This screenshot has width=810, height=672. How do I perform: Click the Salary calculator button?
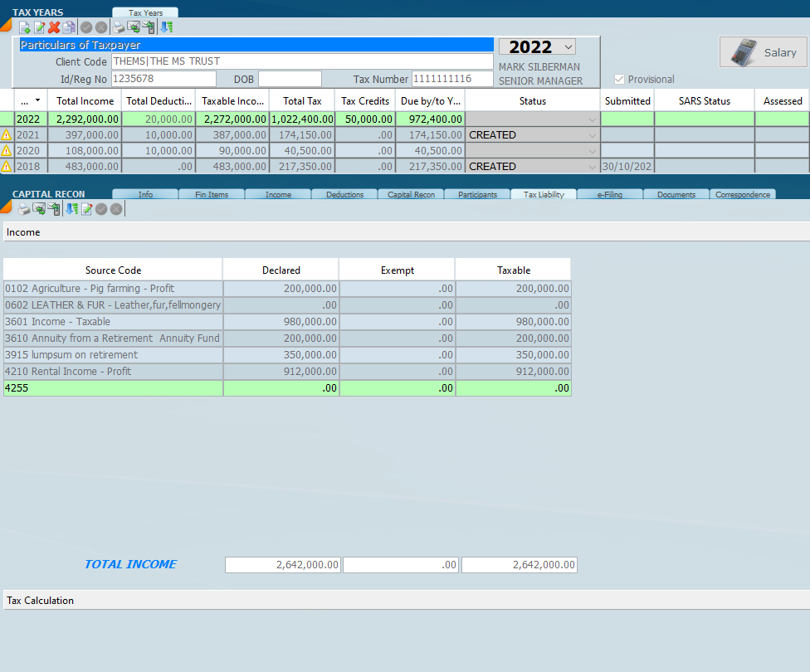point(763,52)
